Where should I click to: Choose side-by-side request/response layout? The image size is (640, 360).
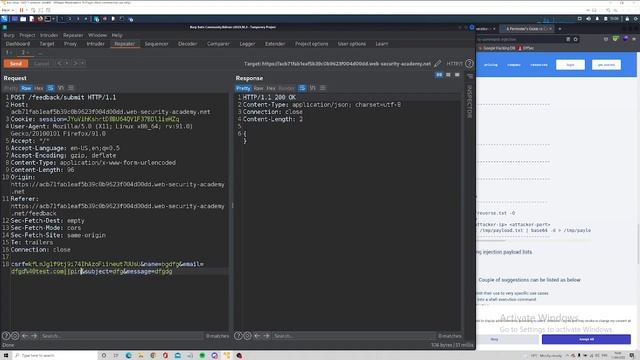(x=439, y=75)
